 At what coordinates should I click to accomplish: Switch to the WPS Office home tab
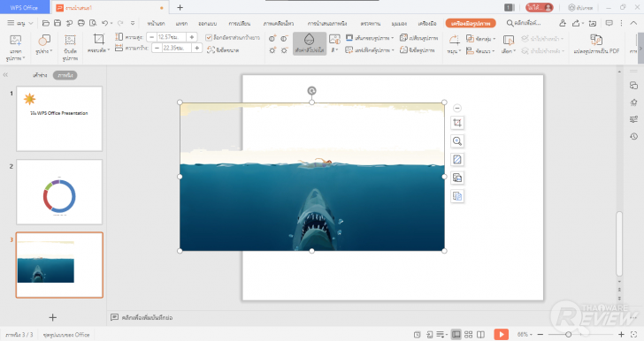24,7
